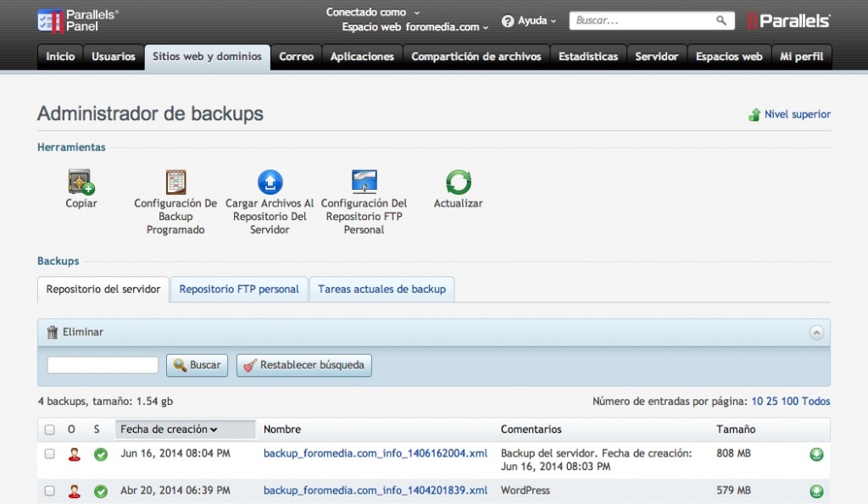The height and width of the screenshot is (504, 868).
Task: Download the 808 MB backup via green arrow
Action: 816,455
